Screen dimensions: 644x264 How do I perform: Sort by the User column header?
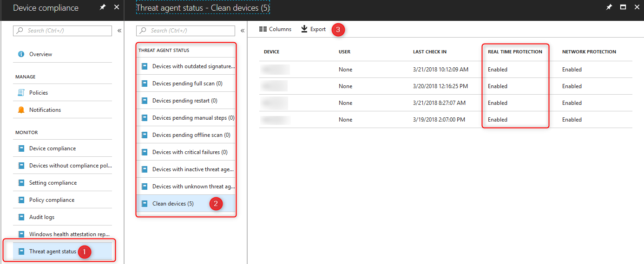coord(345,52)
